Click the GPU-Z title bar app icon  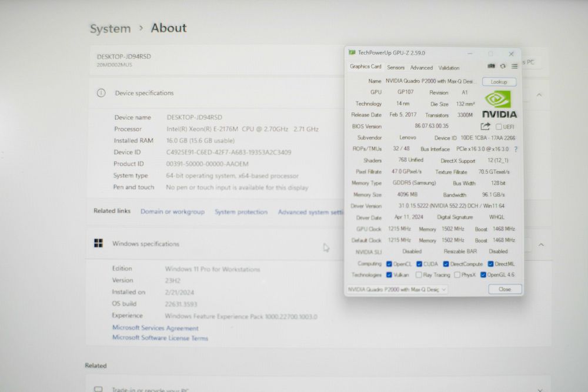pyautogui.click(x=352, y=52)
